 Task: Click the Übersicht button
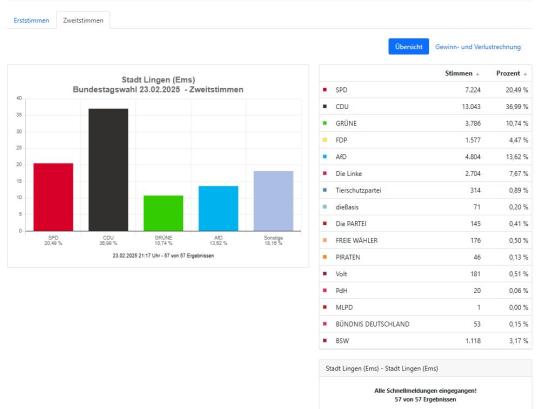408,47
